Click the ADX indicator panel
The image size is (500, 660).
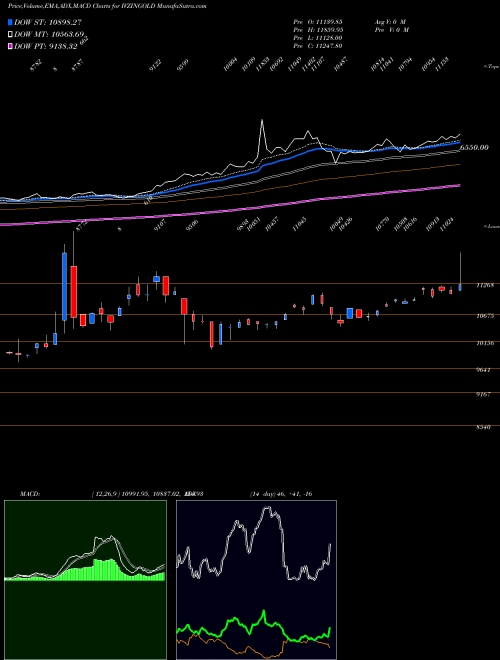(x=256, y=580)
